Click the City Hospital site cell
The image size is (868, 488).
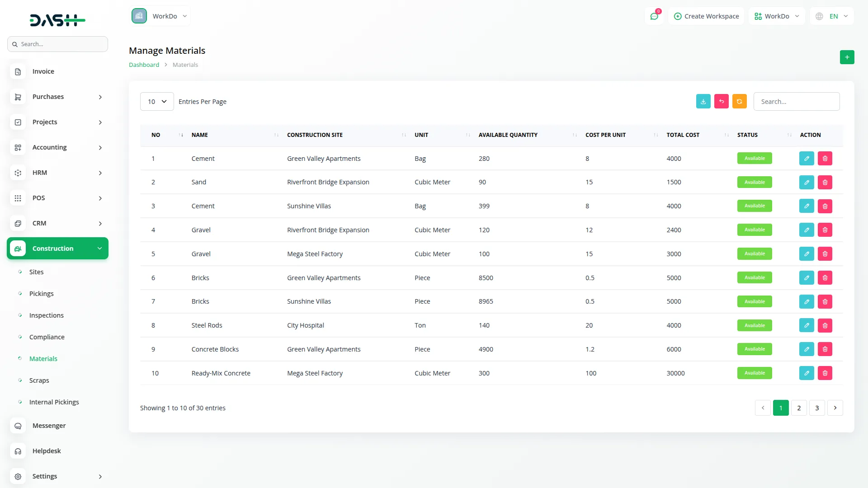click(x=305, y=325)
